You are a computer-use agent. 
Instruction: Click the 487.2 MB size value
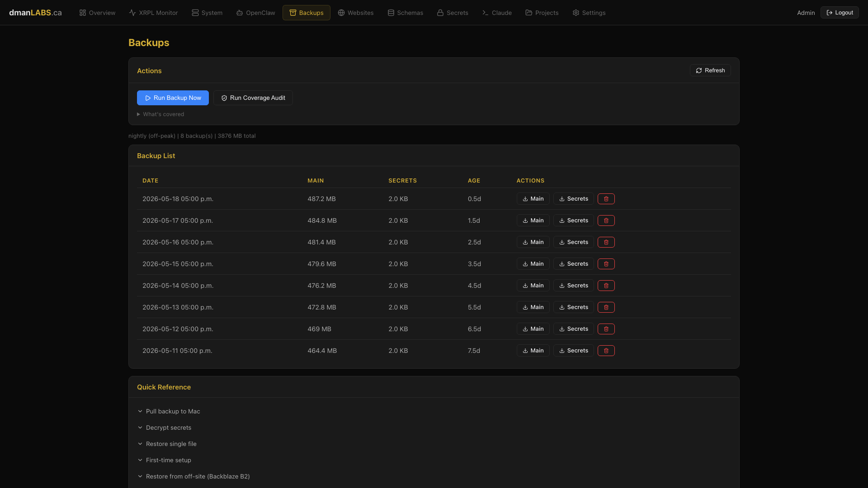[321, 199]
